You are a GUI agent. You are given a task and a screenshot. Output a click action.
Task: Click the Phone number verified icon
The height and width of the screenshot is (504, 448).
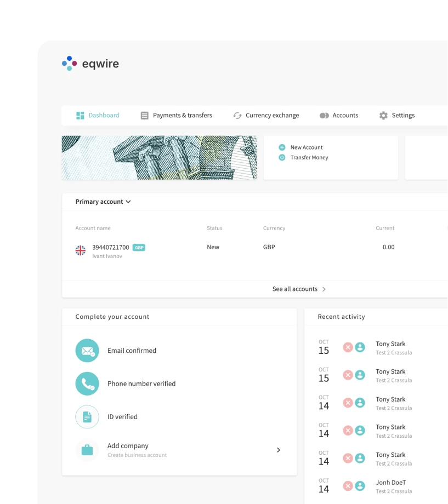point(87,384)
